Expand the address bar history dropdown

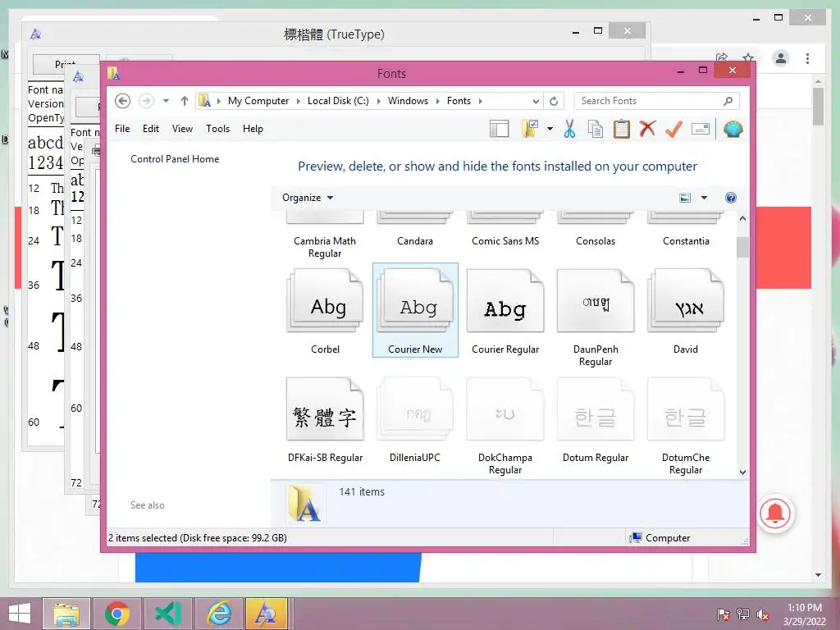(x=536, y=101)
